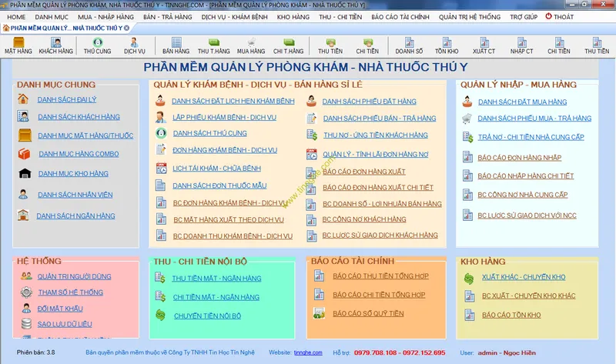This screenshot has height=364, width=616.
Task: Click the bank icon beside DANH SÁCH NGÂN HÀNG
Action: coord(23,215)
